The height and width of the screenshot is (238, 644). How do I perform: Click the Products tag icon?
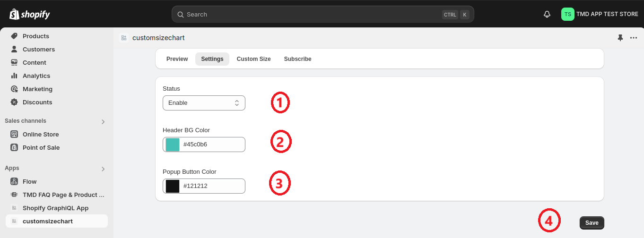pos(14,36)
